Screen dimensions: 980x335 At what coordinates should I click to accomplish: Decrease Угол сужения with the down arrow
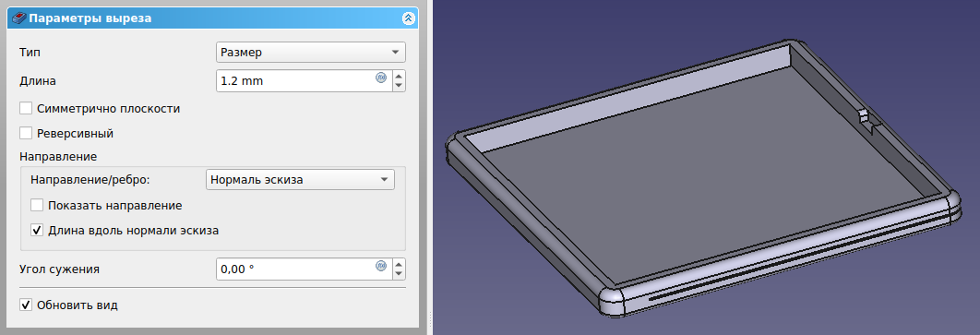(x=399, y=275)
